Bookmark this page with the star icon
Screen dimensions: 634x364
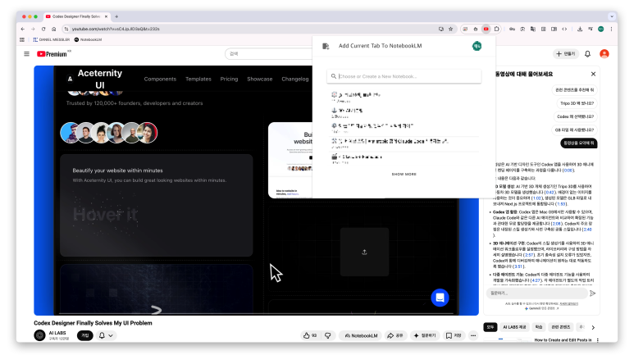(451, 29)
